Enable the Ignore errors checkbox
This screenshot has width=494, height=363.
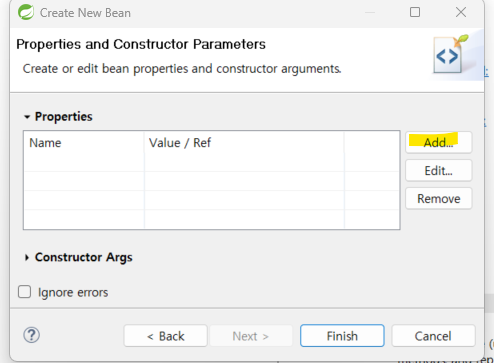24,292
